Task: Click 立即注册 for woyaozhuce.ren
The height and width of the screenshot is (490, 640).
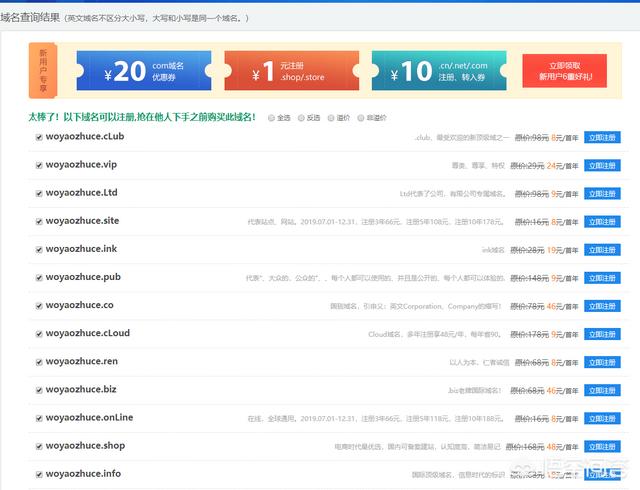Action: [x=601, y=363]
